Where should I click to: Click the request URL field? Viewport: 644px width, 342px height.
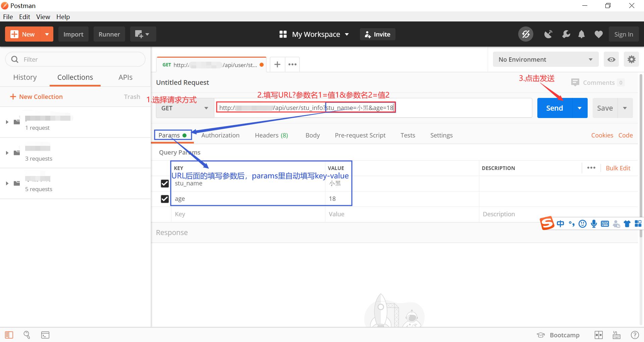[x=373, y=108]
